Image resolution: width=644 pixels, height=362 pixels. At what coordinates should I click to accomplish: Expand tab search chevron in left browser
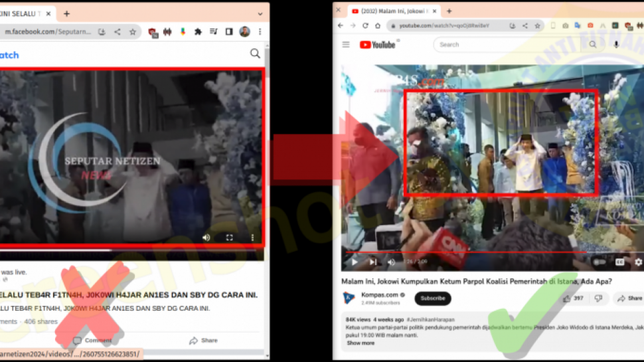coord(260,14)
